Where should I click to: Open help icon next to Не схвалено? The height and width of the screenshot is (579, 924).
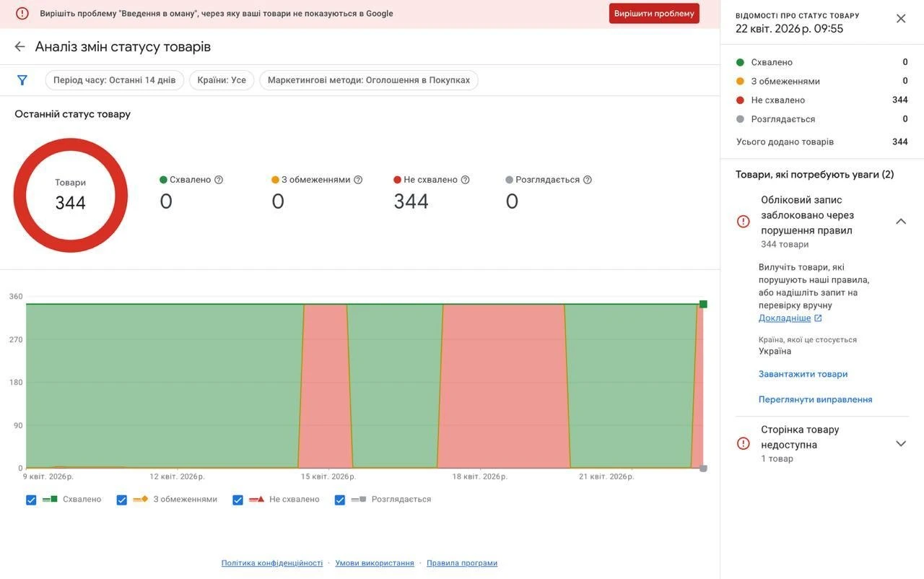click(x=465, y=180)
